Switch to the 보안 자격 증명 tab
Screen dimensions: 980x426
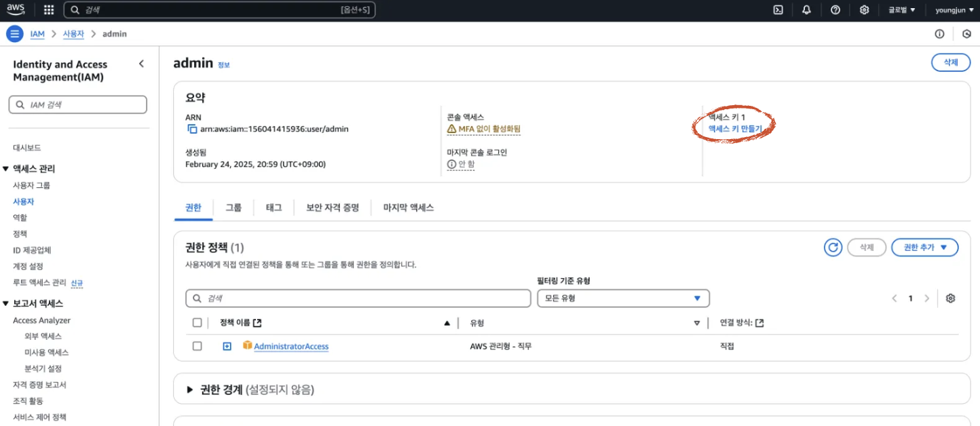click(333, 208)
